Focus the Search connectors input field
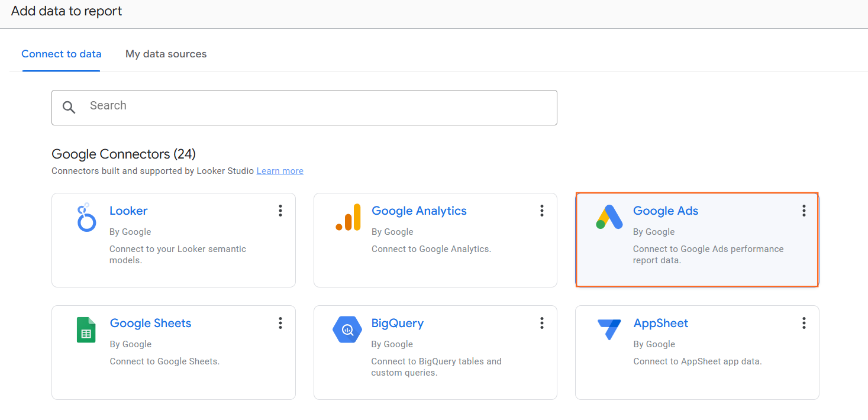 (x=304, y=107)
